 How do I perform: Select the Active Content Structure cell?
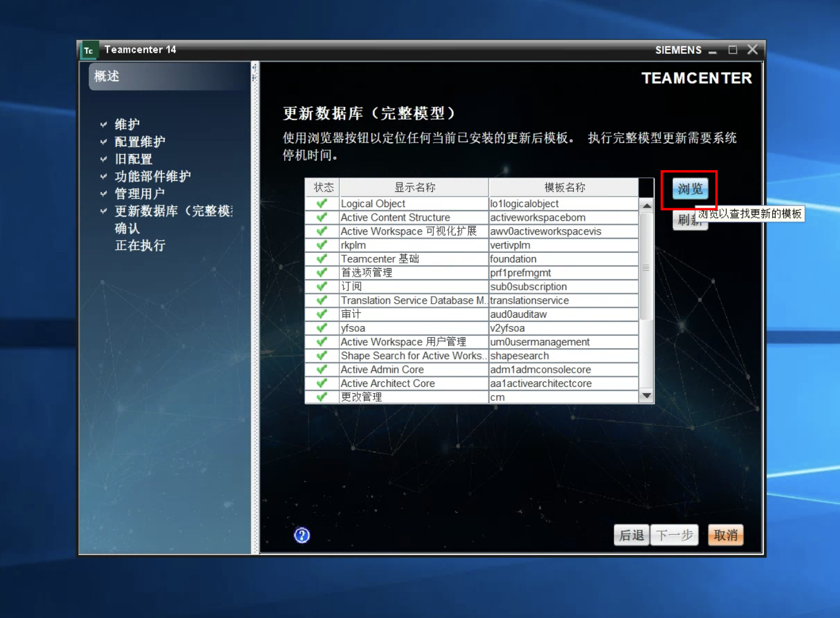(414, 217)
